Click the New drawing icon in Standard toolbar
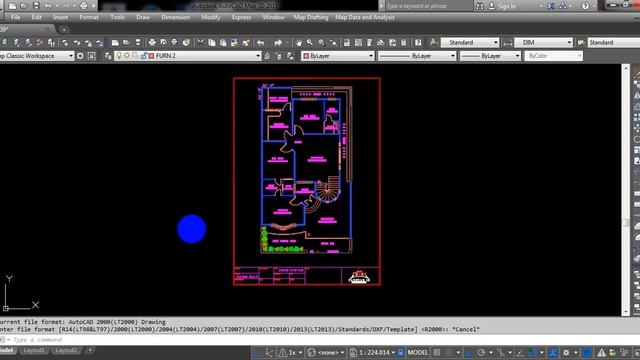This screenshot has height=360, width=640. (x=115, y=42)
